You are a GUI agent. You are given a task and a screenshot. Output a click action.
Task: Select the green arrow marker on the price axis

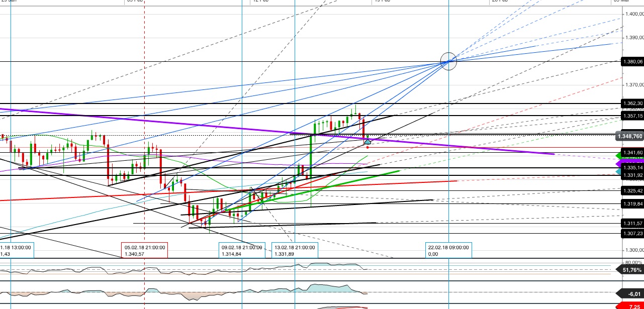coord(619,156)
